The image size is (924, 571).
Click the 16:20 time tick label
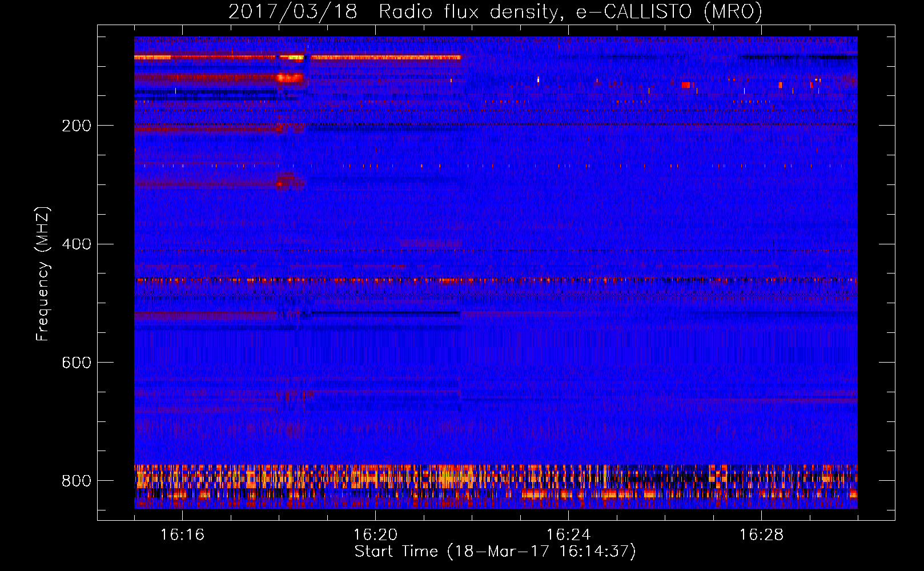coord(375,535)
